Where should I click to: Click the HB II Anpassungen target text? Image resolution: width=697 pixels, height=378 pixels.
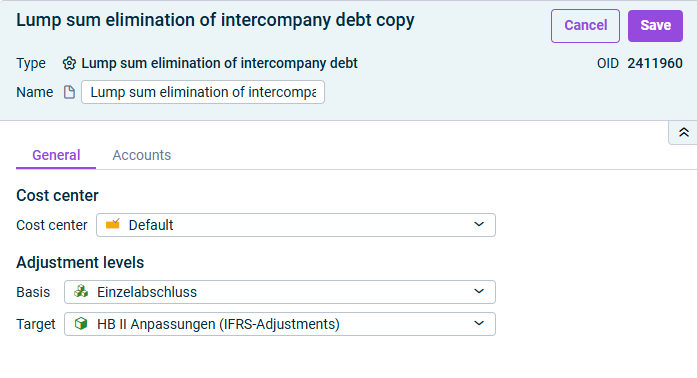point(218,324)
